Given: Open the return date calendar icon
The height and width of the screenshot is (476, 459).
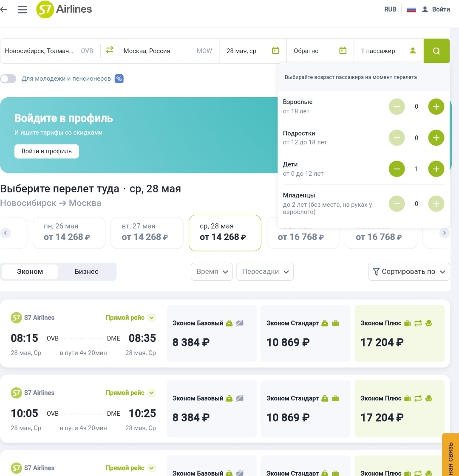Looking at the screenshot, I should click(343, 51).
